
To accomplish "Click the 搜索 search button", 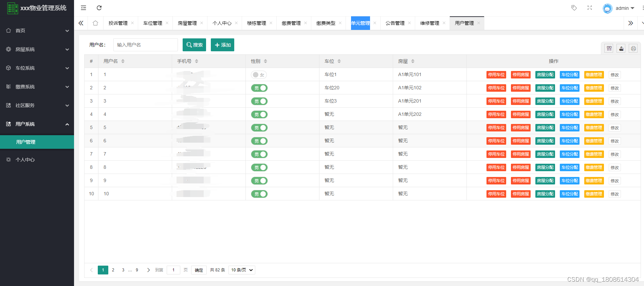I will tap(194, 45).
